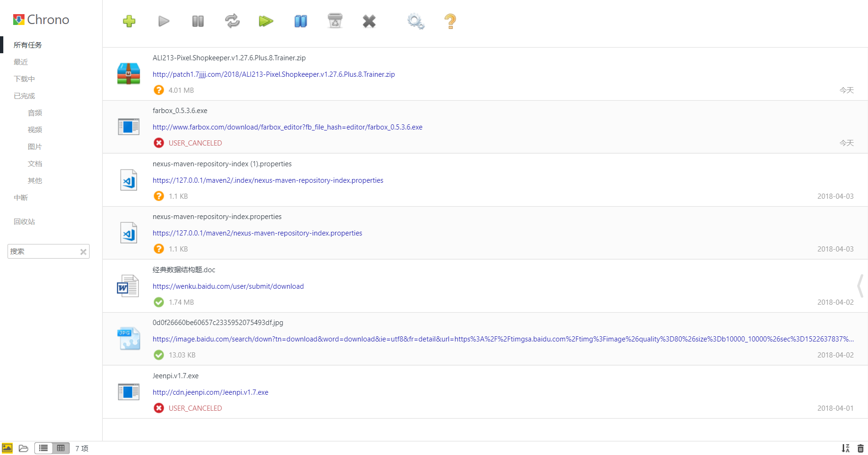Click the blue pause all icon

tap(301, 21)
